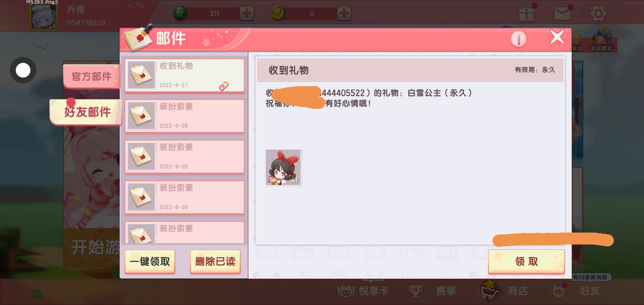644x305 pixels.
Task: Click the gift box icon in top bar
Action: coord(526,13)
